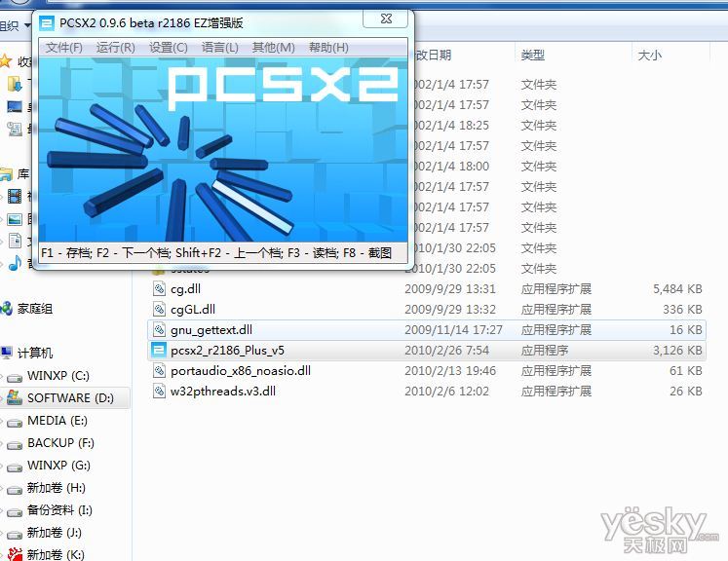The width and height of the screenshot is (728, 561).
Task: Open the 语言(L) menu in PCSX2
Action: (219, 48)
